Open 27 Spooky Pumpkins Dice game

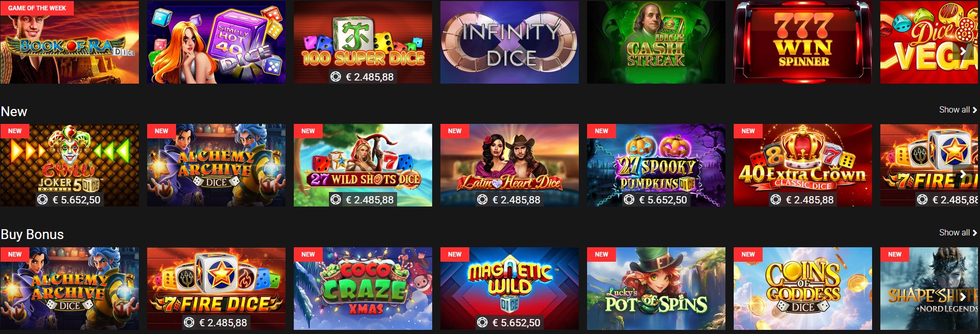[x=656, y=165]
